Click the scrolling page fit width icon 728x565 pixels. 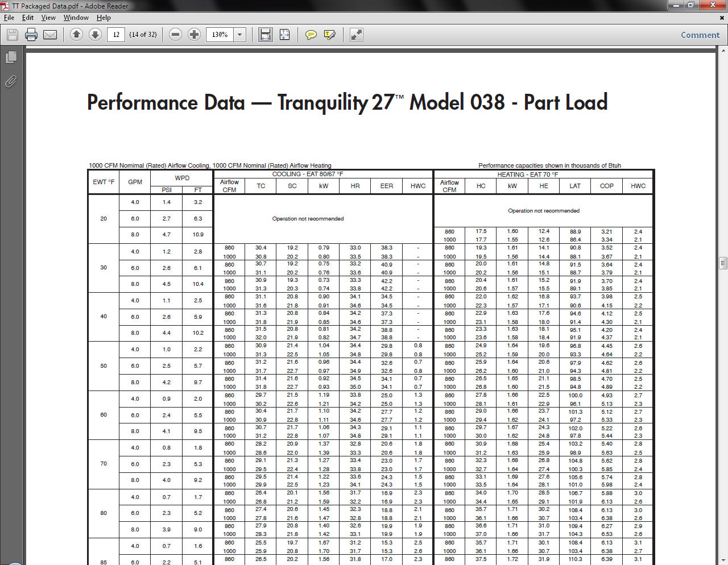click(266, 35)
